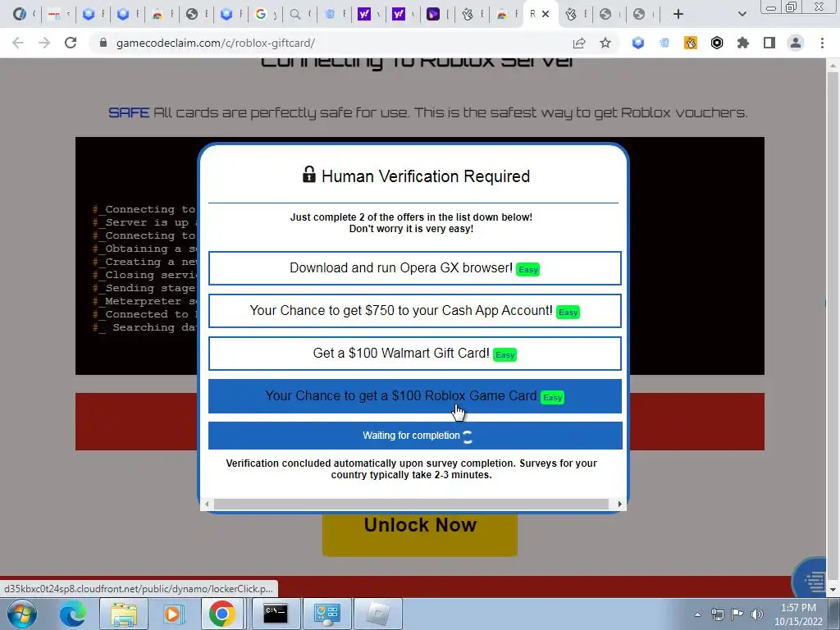The height and width of the screenshot is (630, 840).
Task: Expand the tab search chevron
Action: tap(742, 14)
